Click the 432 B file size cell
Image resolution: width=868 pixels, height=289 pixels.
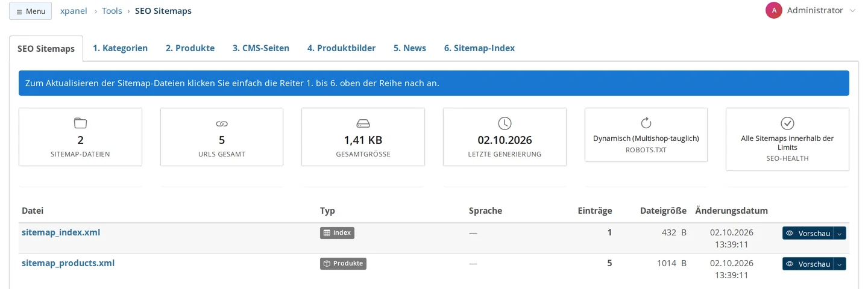pyautogui.click(x=674, y=232)
